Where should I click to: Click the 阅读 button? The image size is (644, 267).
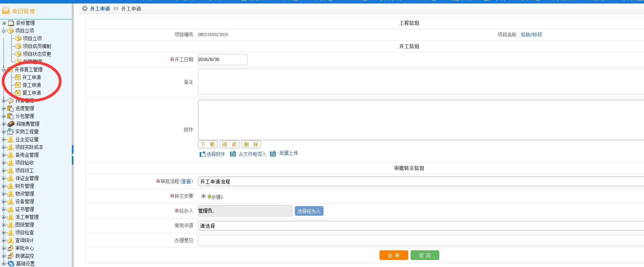pos(230,144)
